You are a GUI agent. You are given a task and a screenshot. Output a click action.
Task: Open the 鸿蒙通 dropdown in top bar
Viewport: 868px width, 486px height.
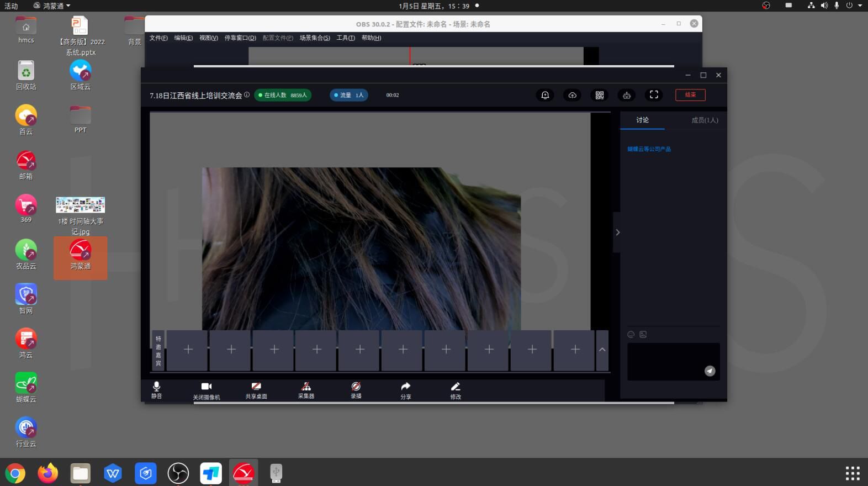click(x=52, y=6)
